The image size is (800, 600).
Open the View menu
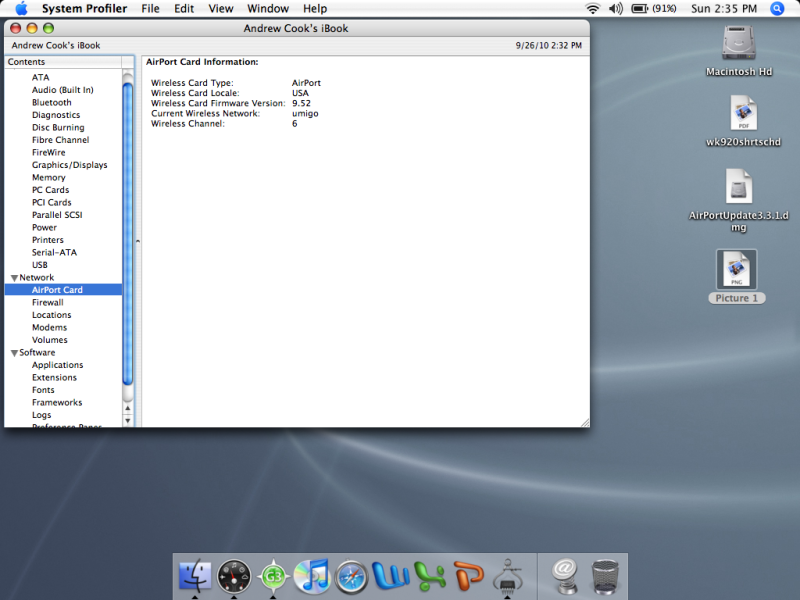(221, 9)
